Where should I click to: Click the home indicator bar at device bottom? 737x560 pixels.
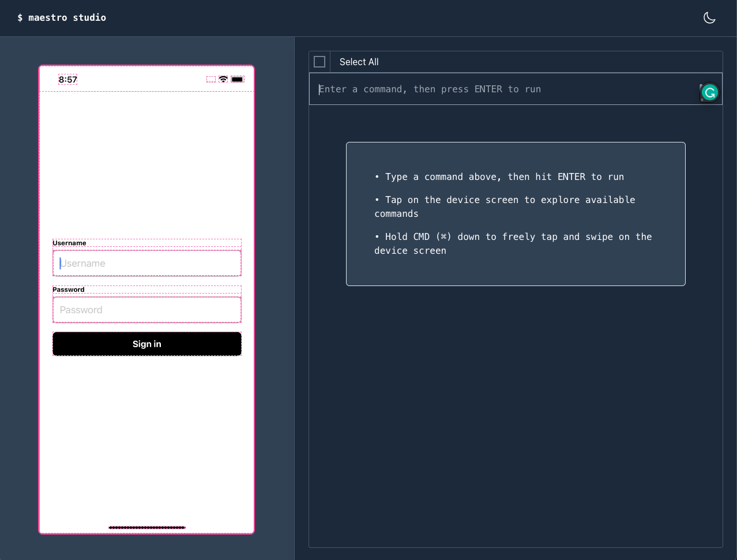tap(146, 527)
